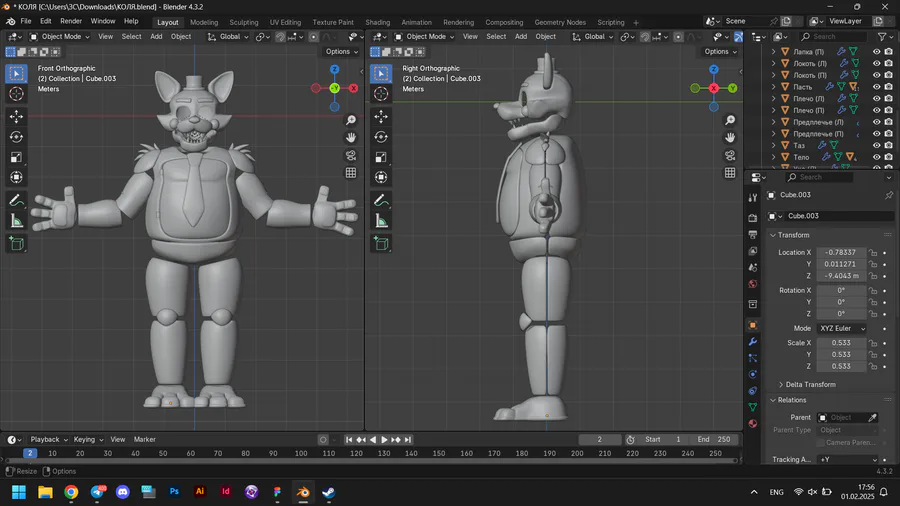Open the Render properties tab

click(752, 218)
